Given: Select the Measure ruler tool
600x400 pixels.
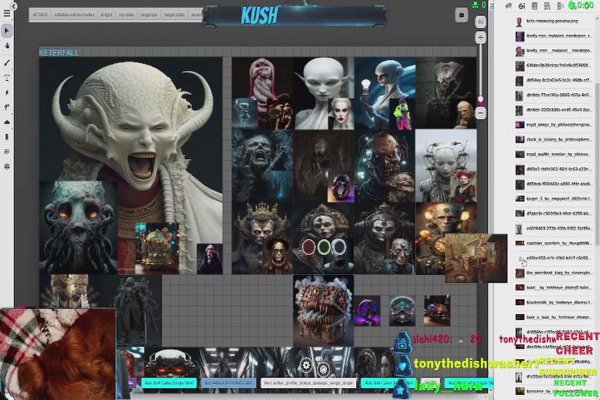Looking at the screenshot, I should click(7, 108).
